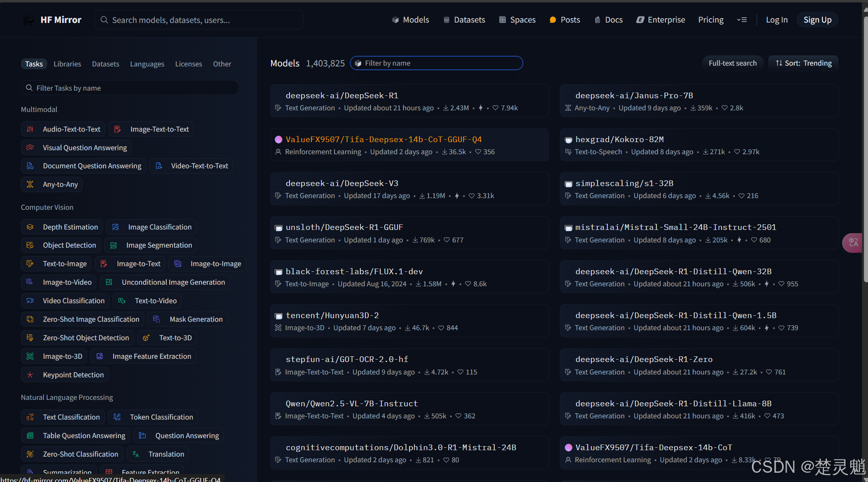Click the Any-to-Any task icon

[x=30, y=184]
